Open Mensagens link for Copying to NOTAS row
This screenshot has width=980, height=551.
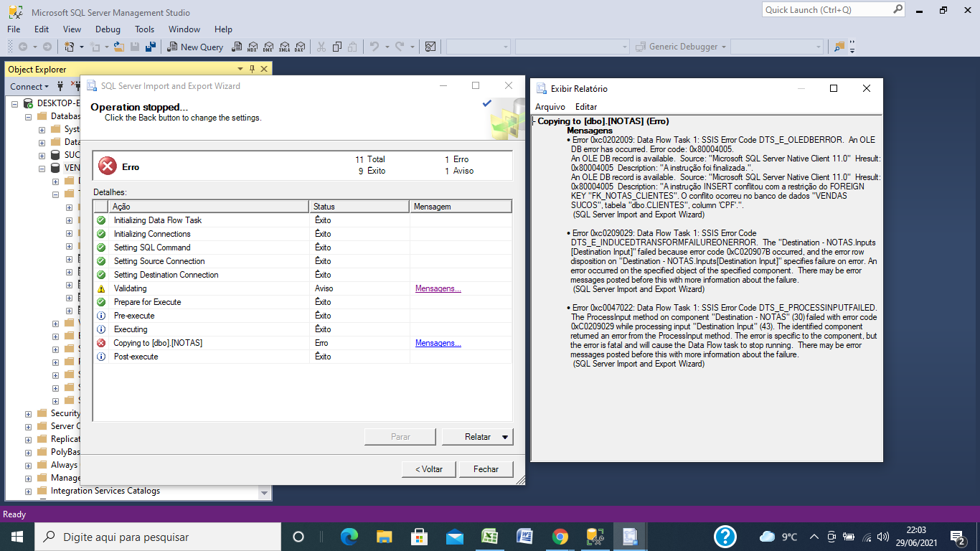point(438,343)
